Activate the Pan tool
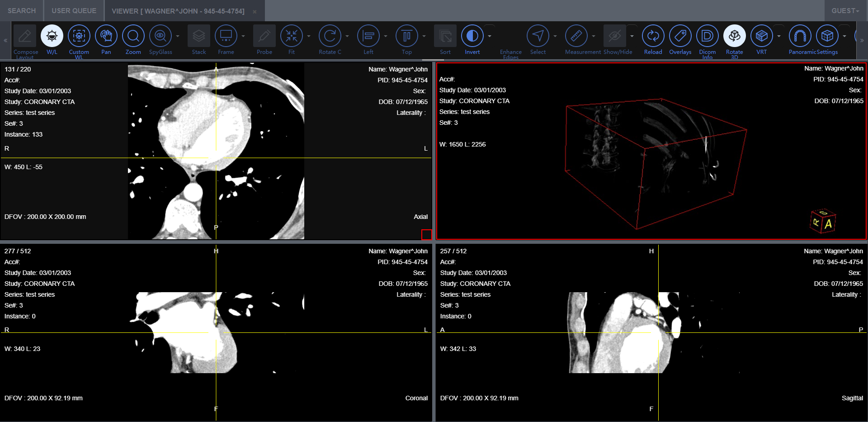The width and height of the screenshot is (868, 422). pyautogui.click(x=106, y=36)
